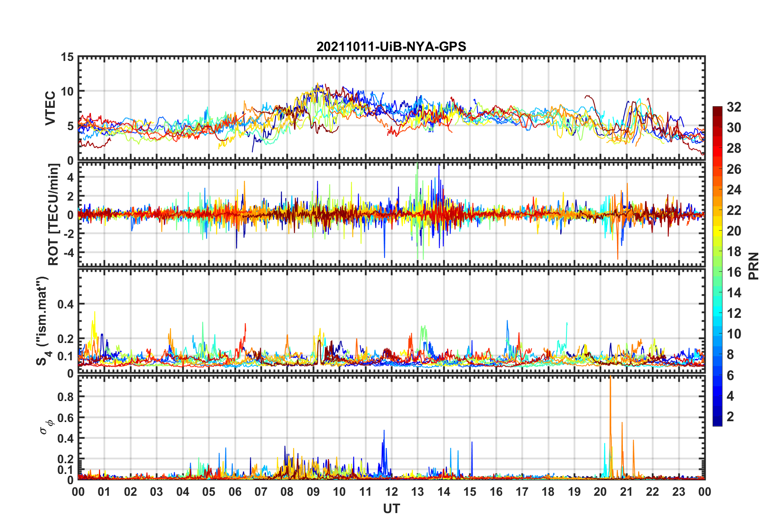Image resolution: width=783 pixels, height=532 pixels.
Task: Select PRN colorbar tick label 10
Action: (x=734, y=334)
